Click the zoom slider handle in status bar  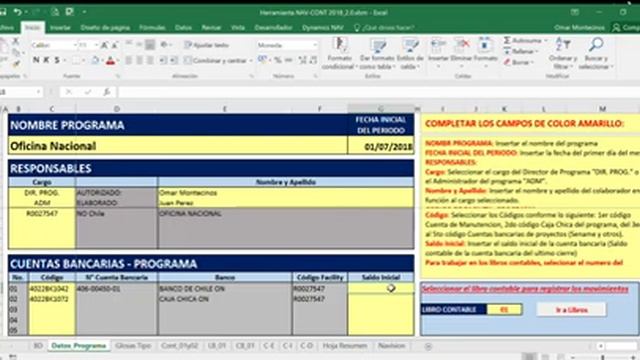602,357
